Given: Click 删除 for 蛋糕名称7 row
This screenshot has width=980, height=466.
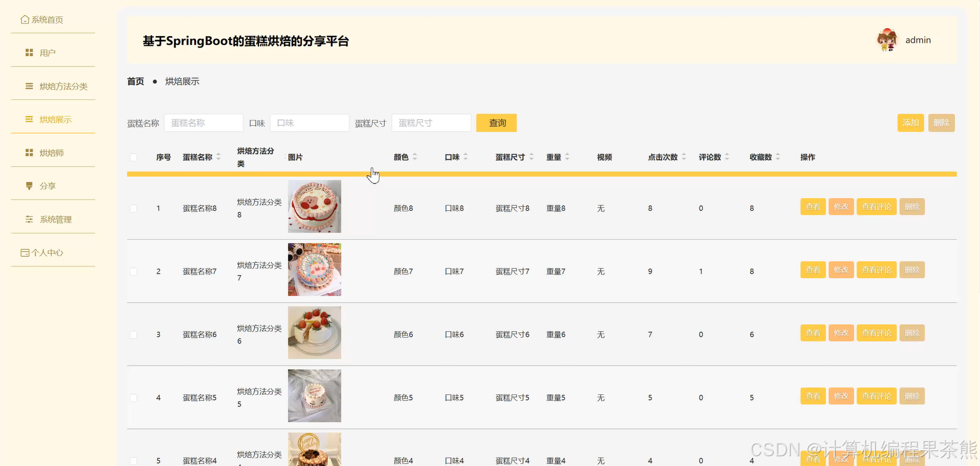Looking at the screenshot, I should point(912,270).
